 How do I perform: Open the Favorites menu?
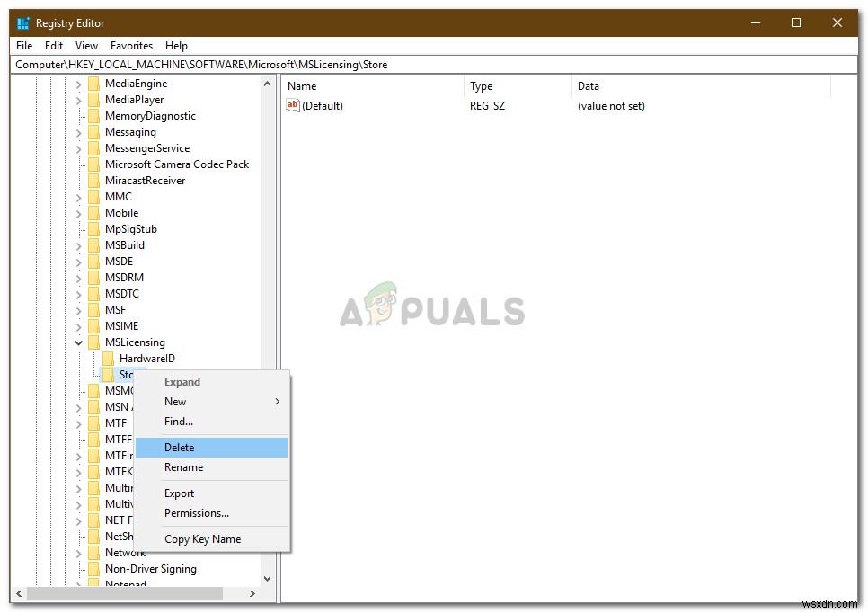[131, 46]
